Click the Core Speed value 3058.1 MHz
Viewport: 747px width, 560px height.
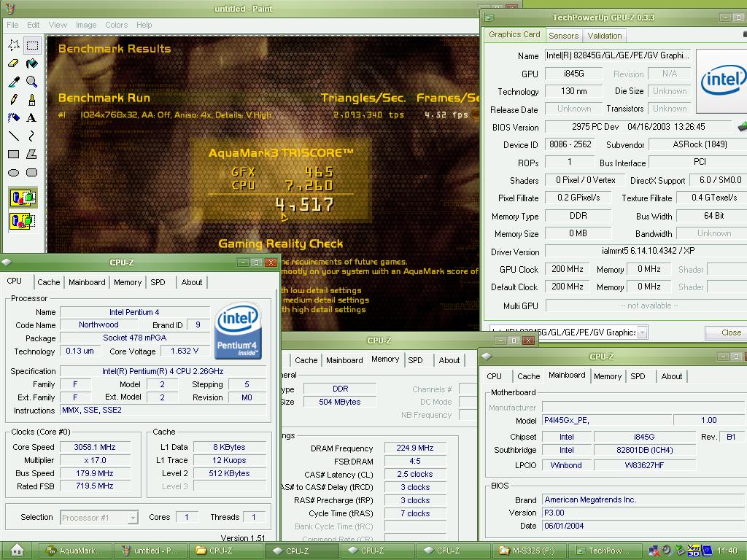[94, 447]
